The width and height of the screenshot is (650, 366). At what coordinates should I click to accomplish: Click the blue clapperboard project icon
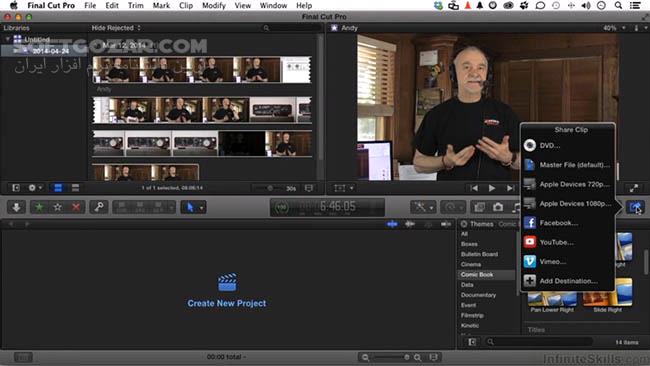pyautogui.click(x=227, y=282)
